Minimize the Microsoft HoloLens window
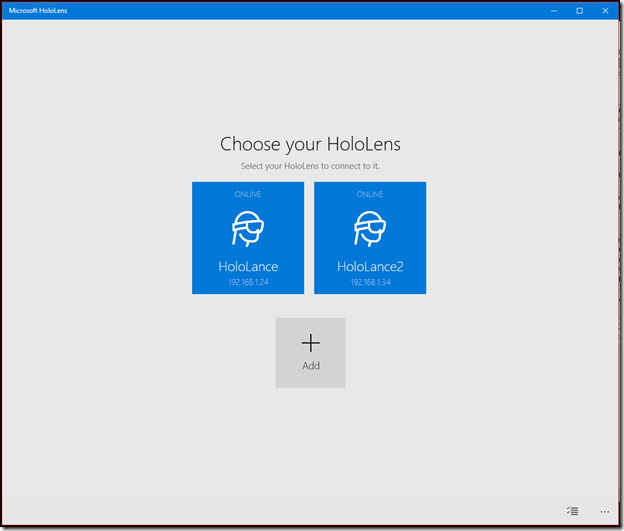This screenshot has height=531, width=624. pos(554,11)
